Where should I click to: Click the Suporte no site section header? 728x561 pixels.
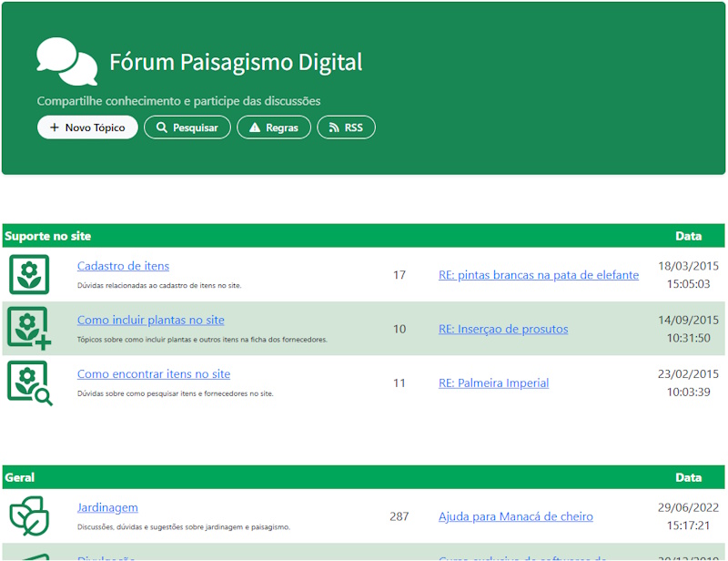48,236
